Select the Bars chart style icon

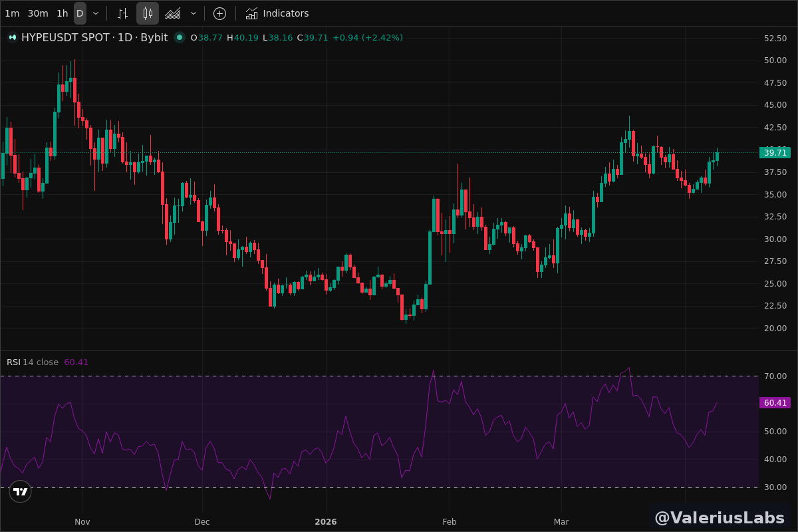click(x=122, y=13)
